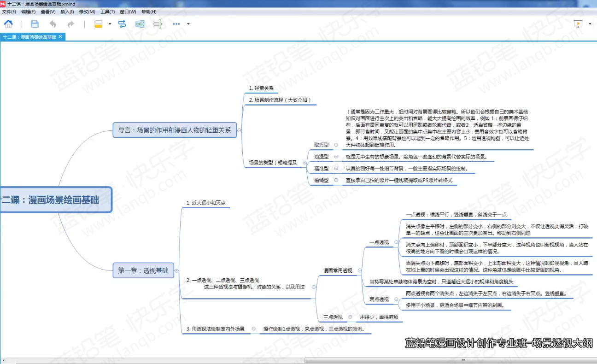The image size is (597, 364).
Task: Select 用得少,画得麻烦 note topic
Action: [379, 317]
